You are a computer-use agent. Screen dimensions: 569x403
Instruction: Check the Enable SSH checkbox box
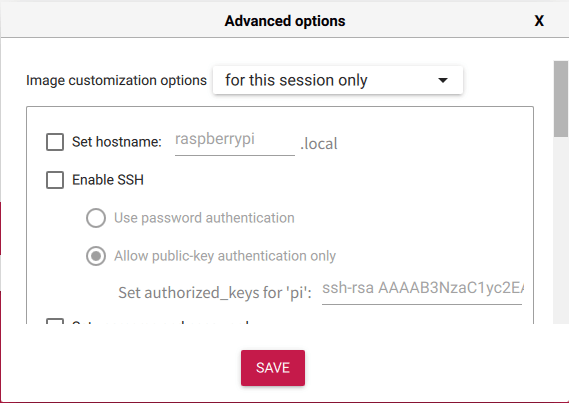coord(55,180)
